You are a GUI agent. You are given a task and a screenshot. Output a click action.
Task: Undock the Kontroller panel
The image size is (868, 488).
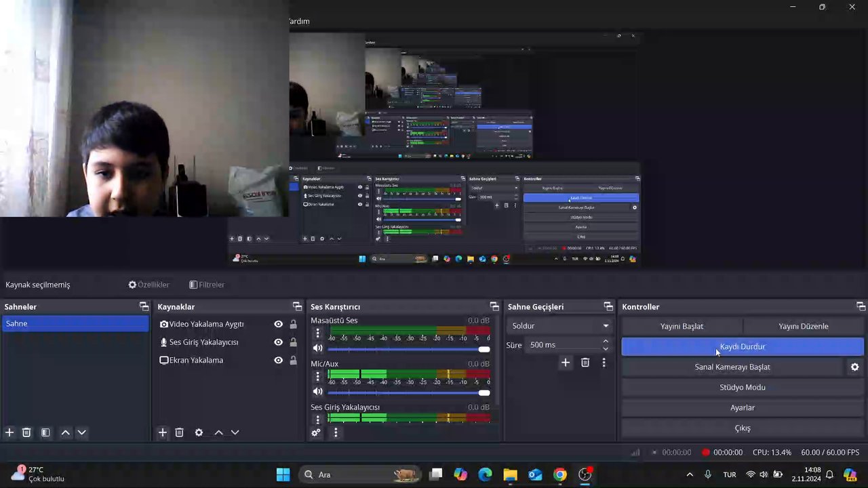[861, 307]
